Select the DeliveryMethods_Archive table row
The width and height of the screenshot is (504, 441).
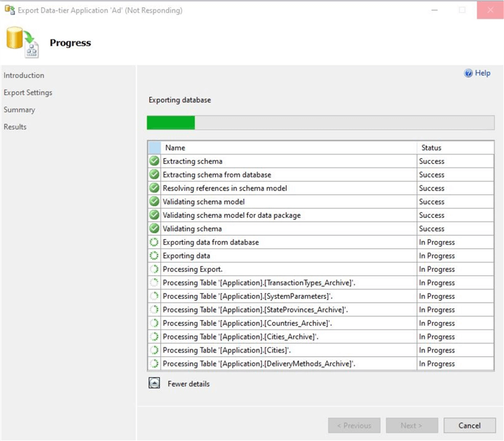tap(258, 364)
